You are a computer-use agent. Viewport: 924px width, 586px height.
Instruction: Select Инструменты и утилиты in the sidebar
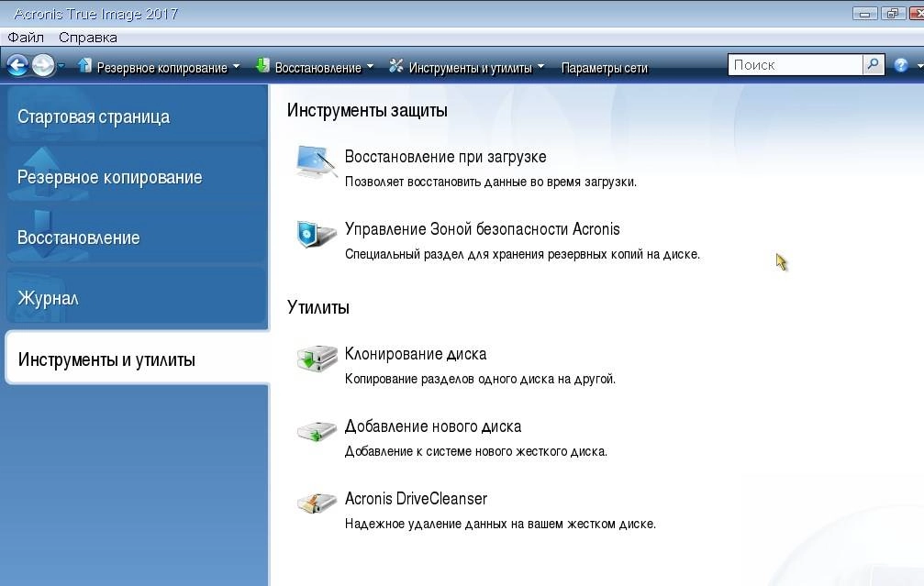coord(138,359)
